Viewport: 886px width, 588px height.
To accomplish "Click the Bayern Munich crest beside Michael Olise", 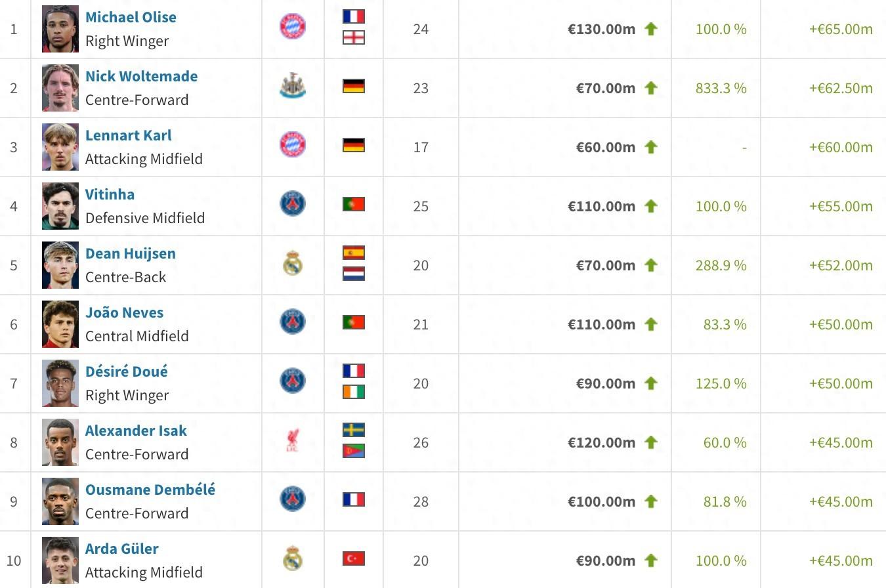I will pyautogui.click(x=293, y=26).
